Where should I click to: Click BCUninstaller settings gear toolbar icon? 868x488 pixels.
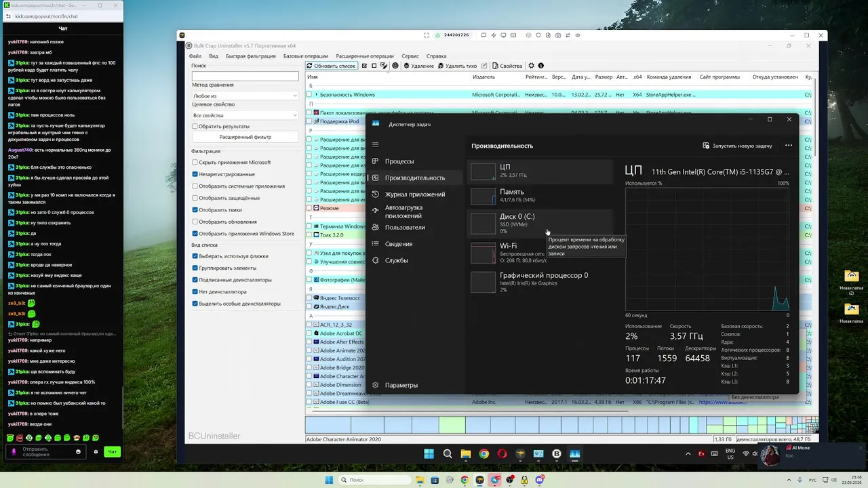pos(531,66)
